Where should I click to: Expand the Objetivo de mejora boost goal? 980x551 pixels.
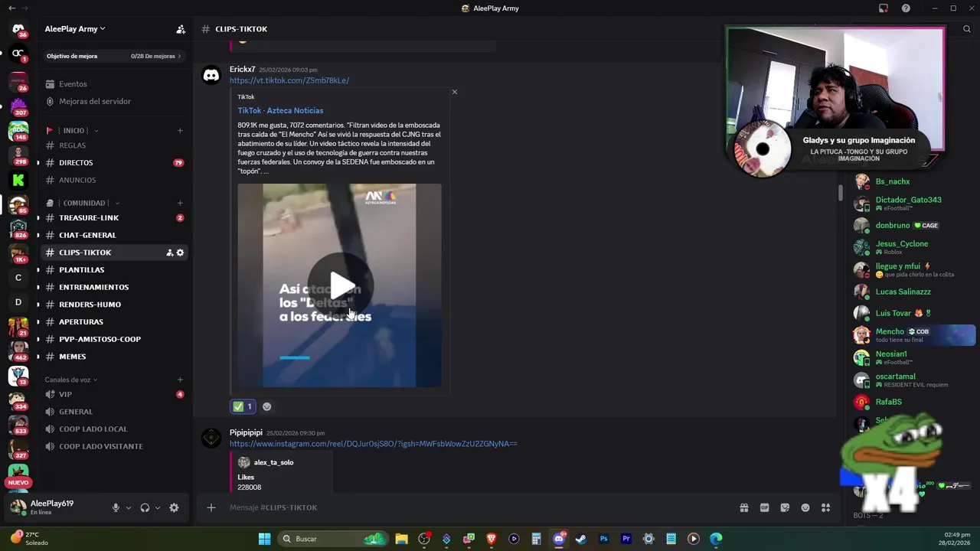(114, 56)
